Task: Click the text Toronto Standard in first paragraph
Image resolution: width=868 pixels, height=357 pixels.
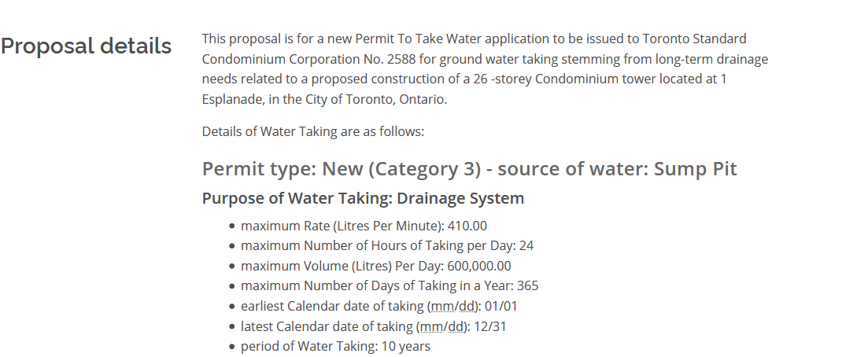Action: point(694,39)
